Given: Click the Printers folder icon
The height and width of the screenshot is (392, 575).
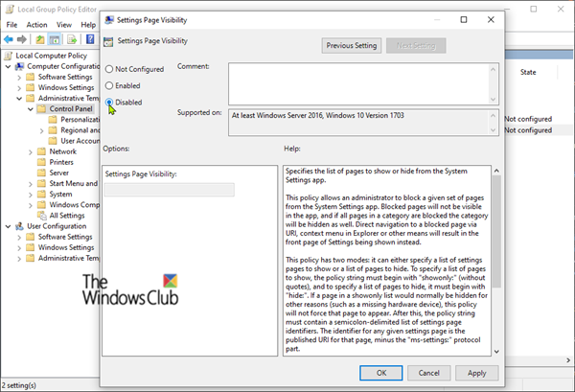Looking at the screenshot, I should pos(42,162).
